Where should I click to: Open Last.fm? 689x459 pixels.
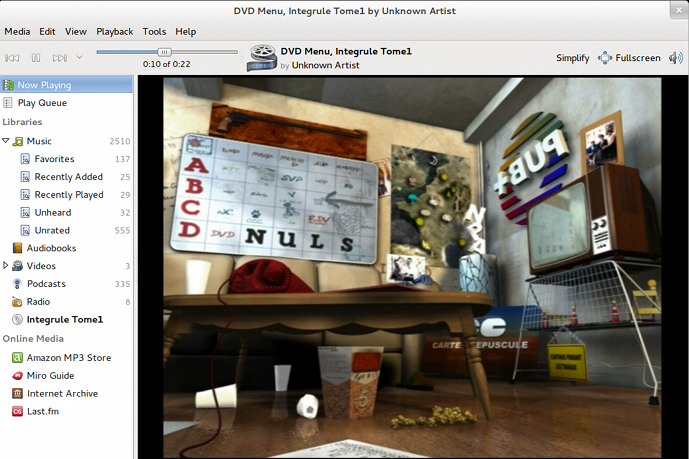[x=43, y=412]
